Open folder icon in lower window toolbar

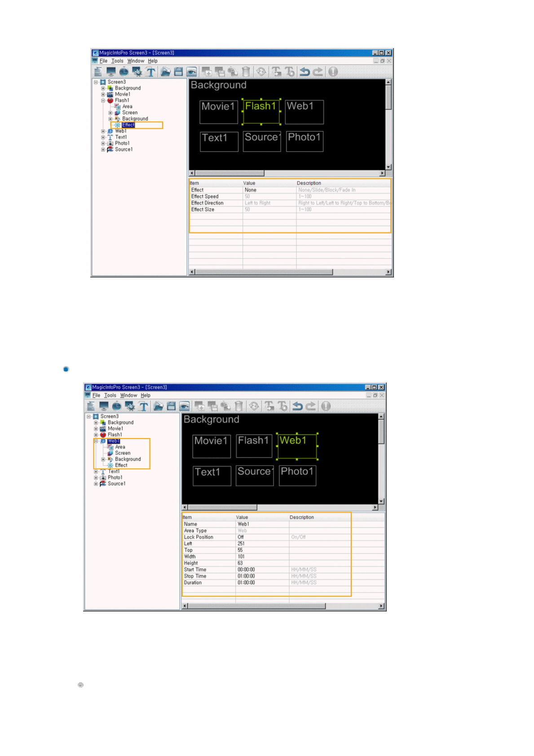(158, 406)
